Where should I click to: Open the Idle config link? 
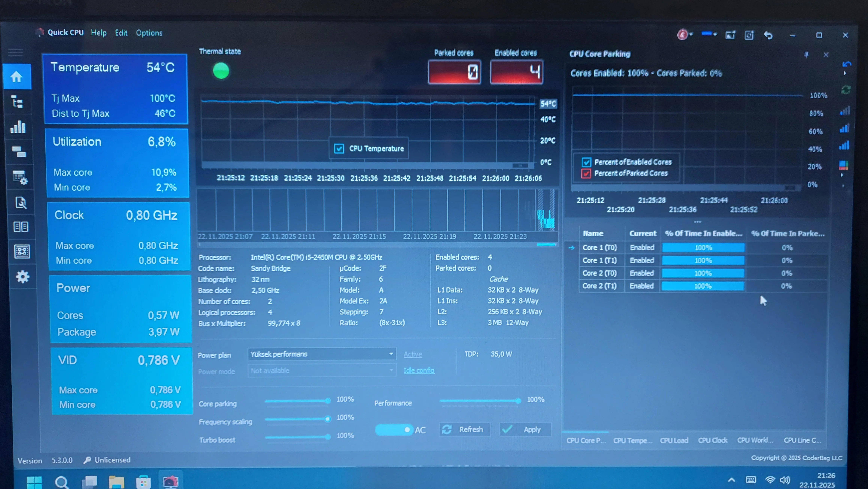tap(419, 370)
